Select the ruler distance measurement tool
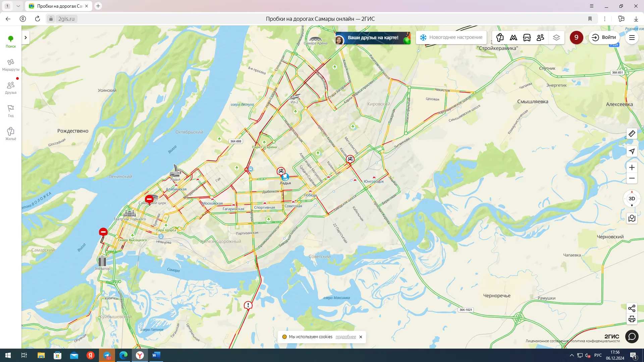644x362 pixels. pyautogui.click(x=632, y=134)
